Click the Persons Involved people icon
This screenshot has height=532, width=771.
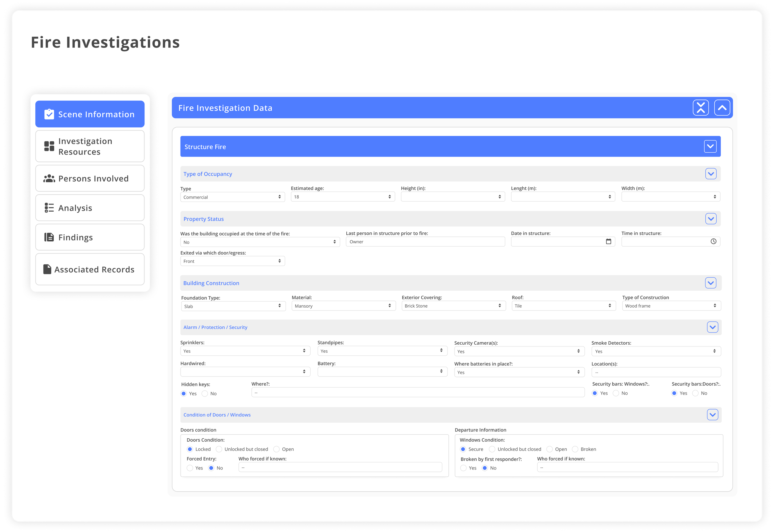[49, 178]
